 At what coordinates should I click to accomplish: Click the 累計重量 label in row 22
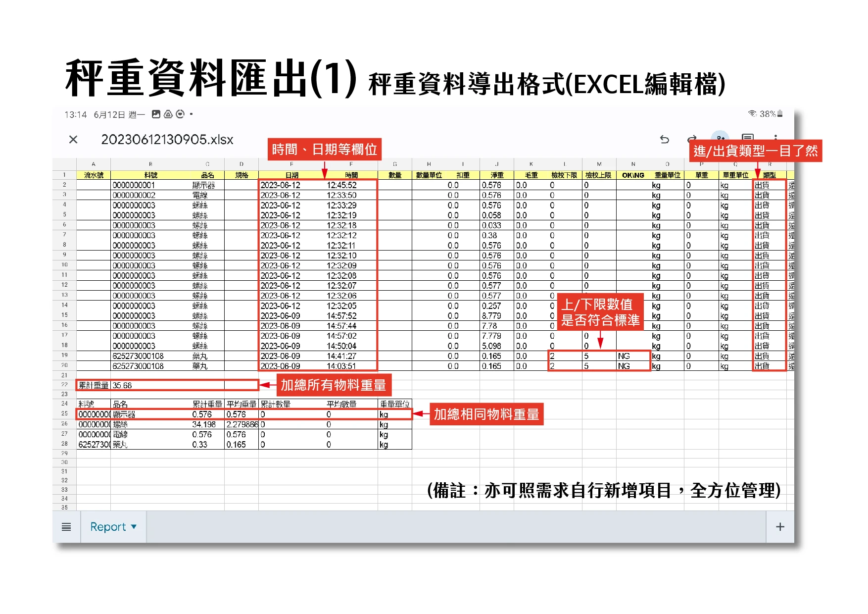coord(94,385)
